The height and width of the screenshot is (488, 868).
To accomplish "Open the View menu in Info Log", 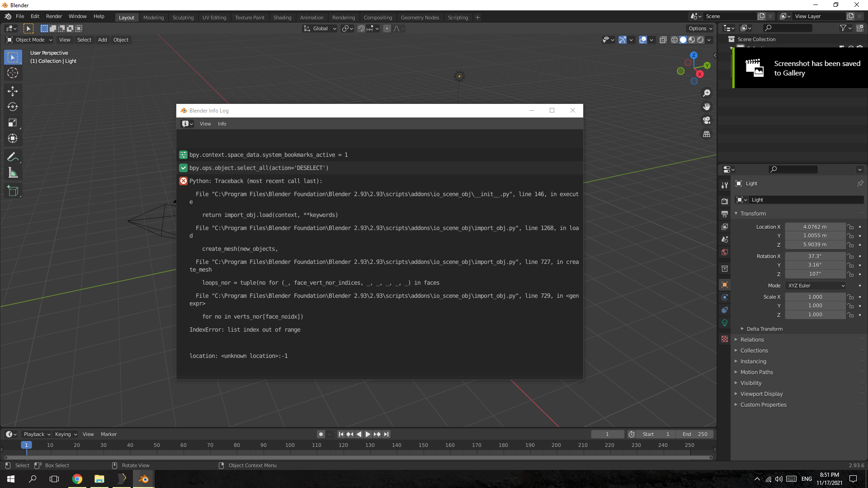I will [205, 124].
